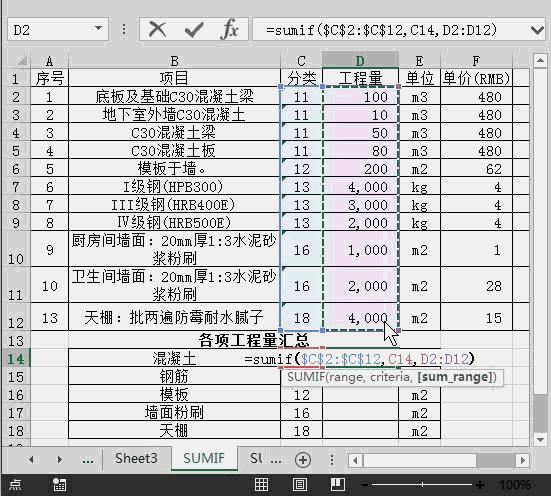Zoom in with plus button
551x496 pixels.
tap(480, 485)
